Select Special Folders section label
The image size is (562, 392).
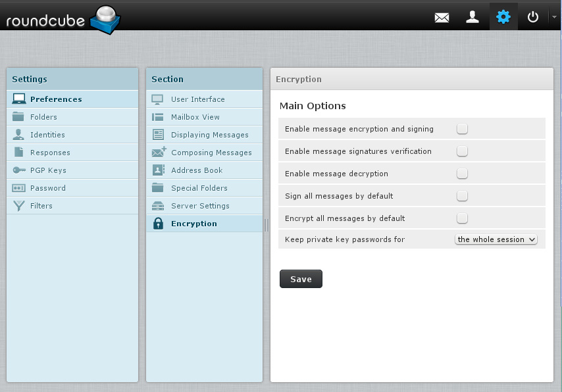(x=199, y=188)
